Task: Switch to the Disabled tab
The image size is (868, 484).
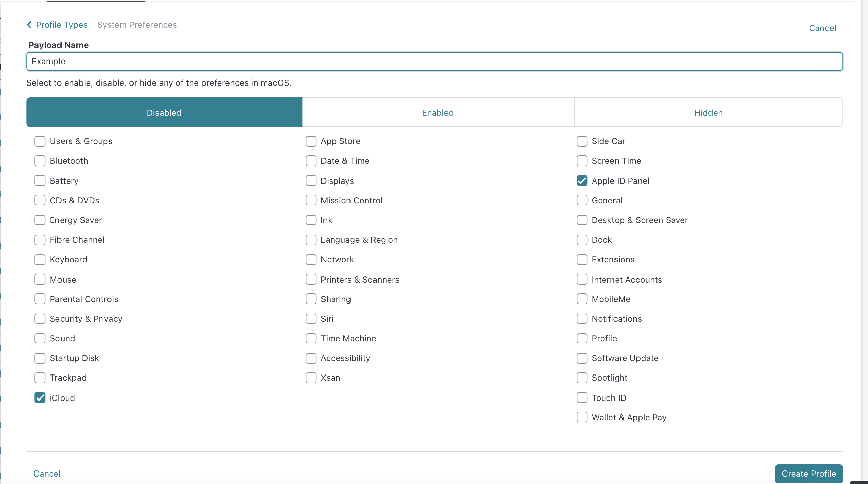Action: [164, 113]
